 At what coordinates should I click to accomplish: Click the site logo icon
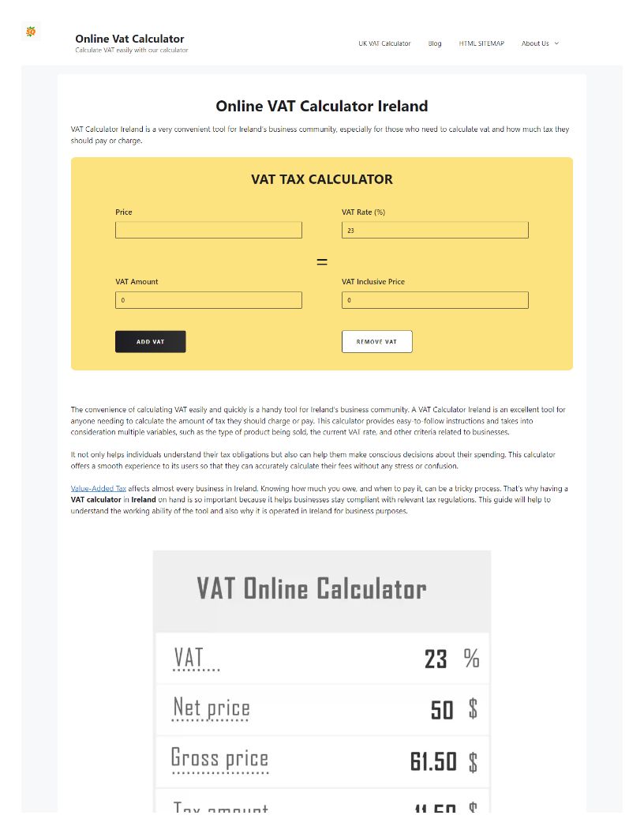pos(31,32)
